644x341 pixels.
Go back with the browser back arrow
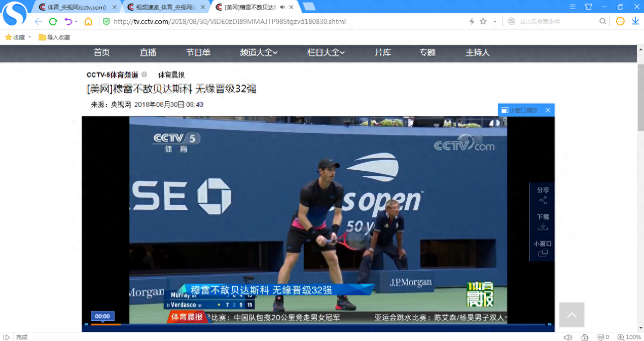(x=38, y=21)
